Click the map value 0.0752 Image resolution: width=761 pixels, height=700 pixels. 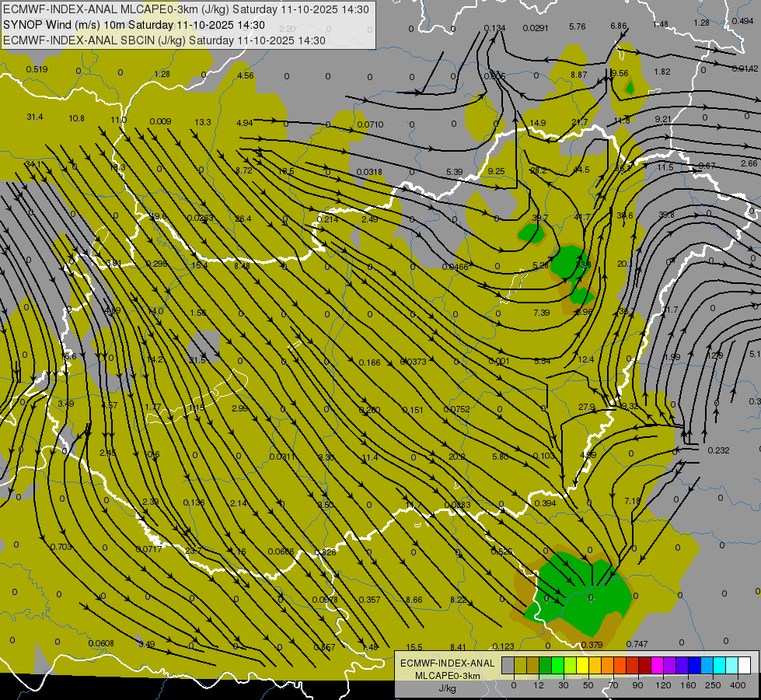click(457, 409)
